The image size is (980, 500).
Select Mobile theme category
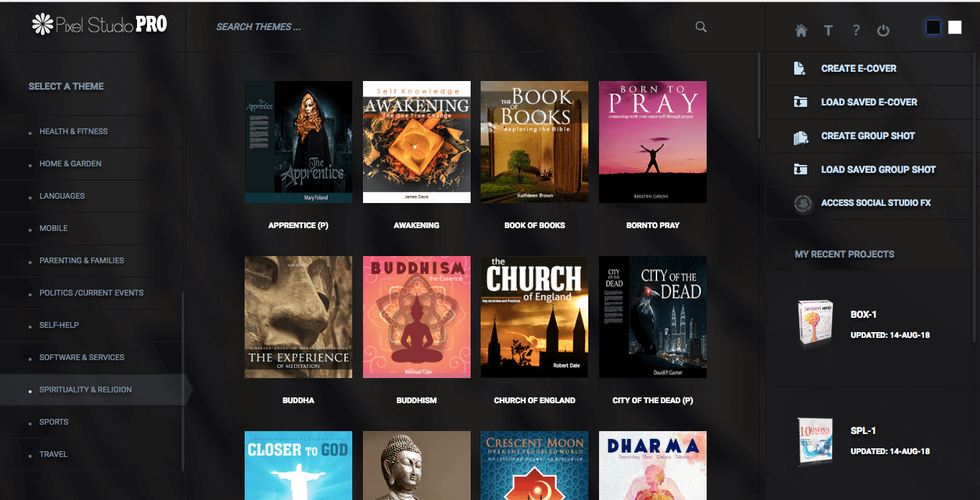[x=53, y=228]
